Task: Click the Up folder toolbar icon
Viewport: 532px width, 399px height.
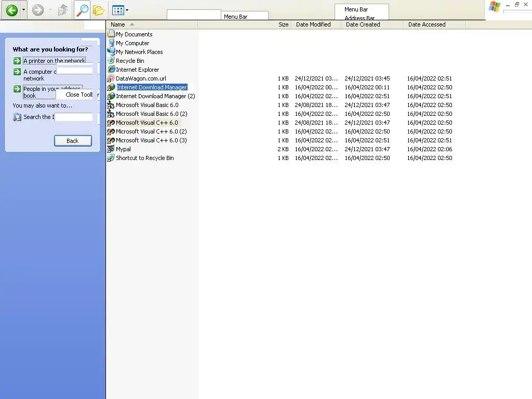Action: [x=63, y=10]
